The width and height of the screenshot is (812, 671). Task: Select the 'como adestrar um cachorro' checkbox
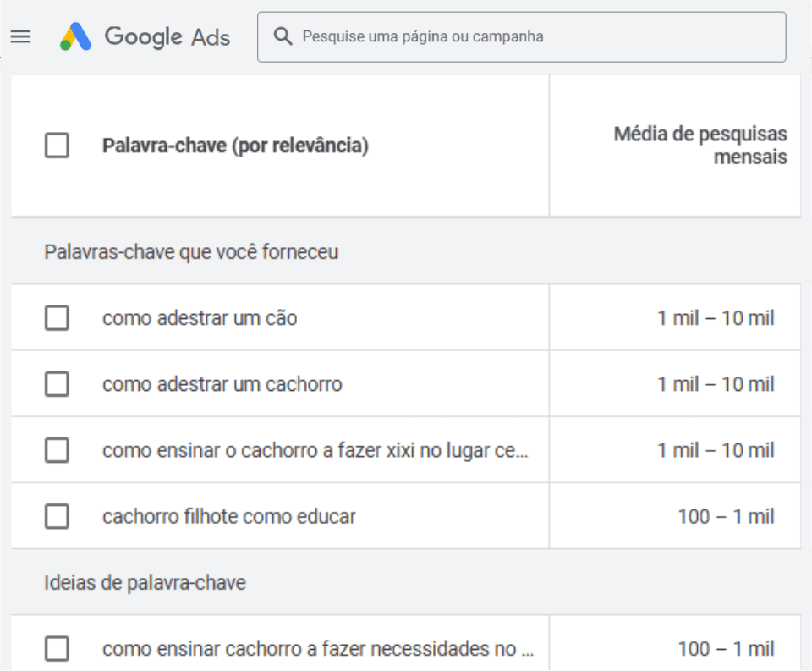click(x=57, y=384)
